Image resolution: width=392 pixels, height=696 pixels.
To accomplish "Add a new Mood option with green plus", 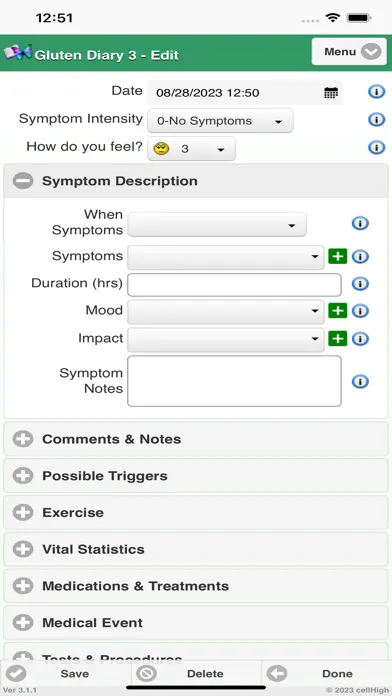I will point(337,311).
